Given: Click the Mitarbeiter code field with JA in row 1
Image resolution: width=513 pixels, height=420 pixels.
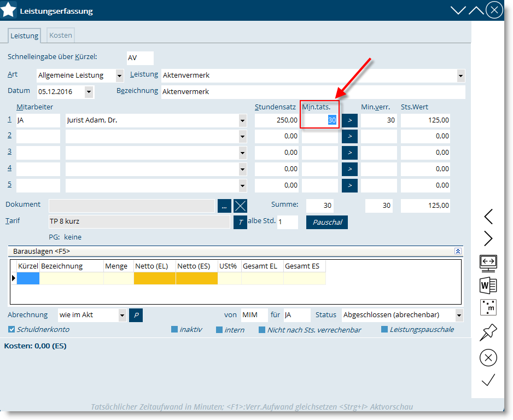Looking at the screenshot, I should click(38, 120).
